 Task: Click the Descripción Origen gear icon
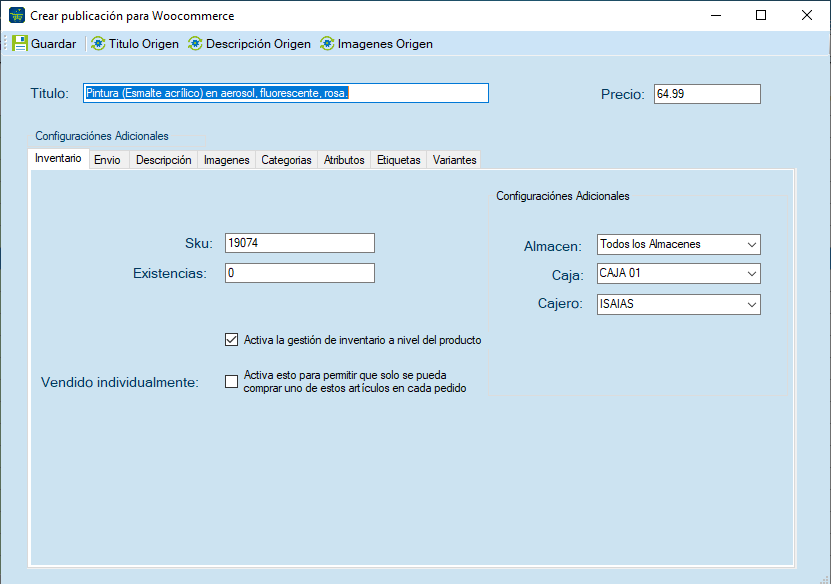click(x=195, y=43)
